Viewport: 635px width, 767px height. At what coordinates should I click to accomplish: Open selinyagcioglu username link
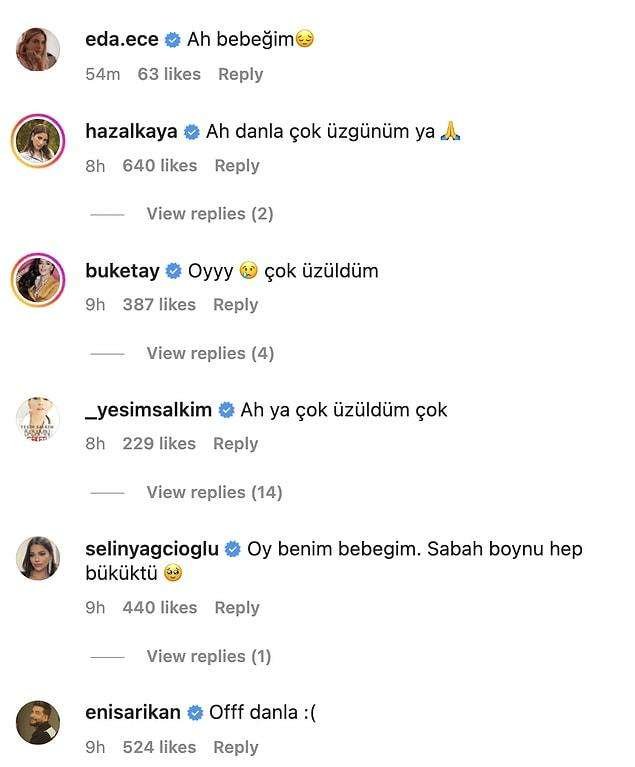152,549
